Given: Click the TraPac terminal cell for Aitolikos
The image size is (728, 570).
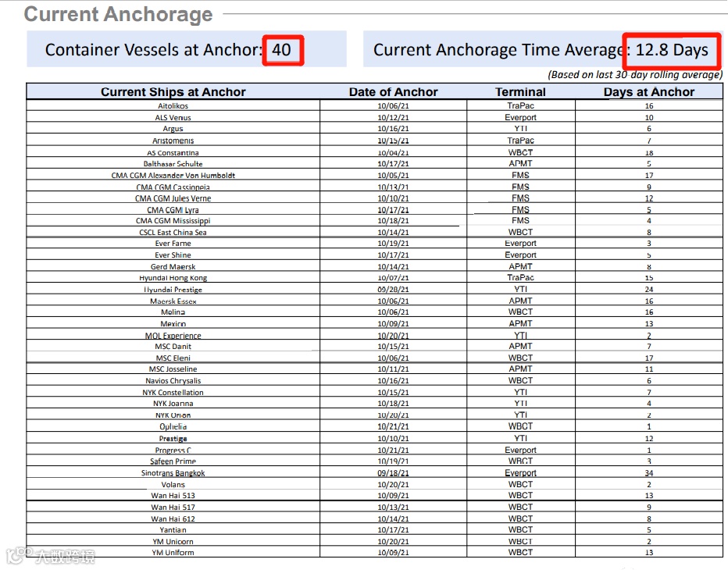Looking at the screenshot, I should [x=520, y=106].
